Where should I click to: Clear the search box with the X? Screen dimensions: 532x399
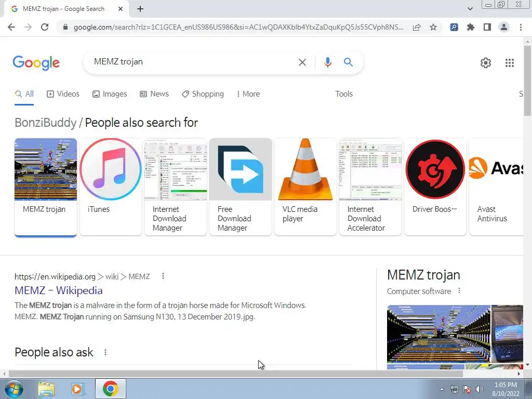tap(302, 62)
